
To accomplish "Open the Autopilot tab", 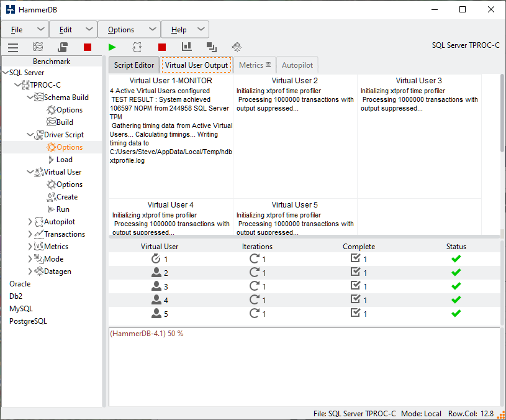I will pos(297,65).
